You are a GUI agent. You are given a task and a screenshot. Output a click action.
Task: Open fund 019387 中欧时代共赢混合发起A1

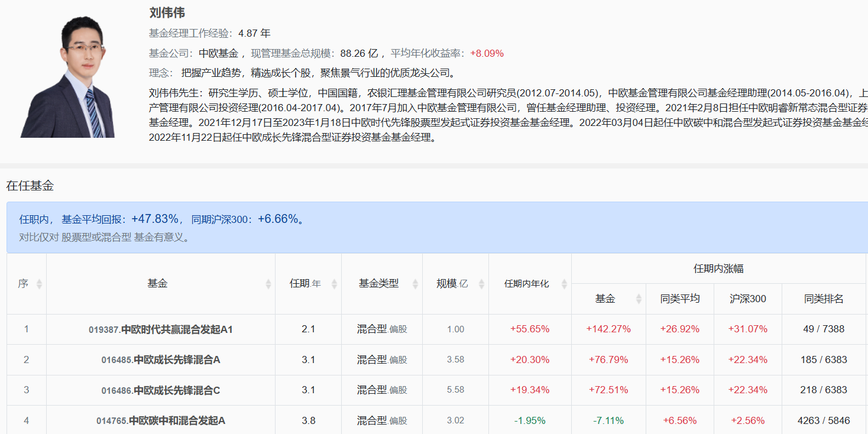(161, 329)
